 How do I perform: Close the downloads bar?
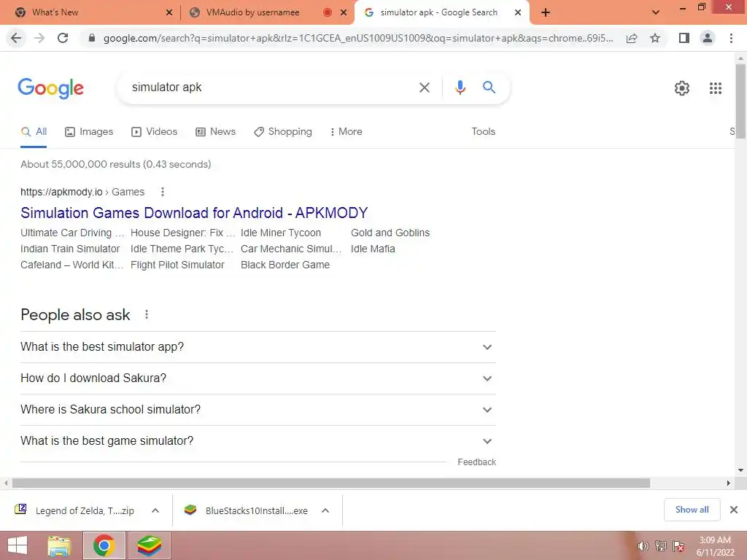tap(734, 510)
